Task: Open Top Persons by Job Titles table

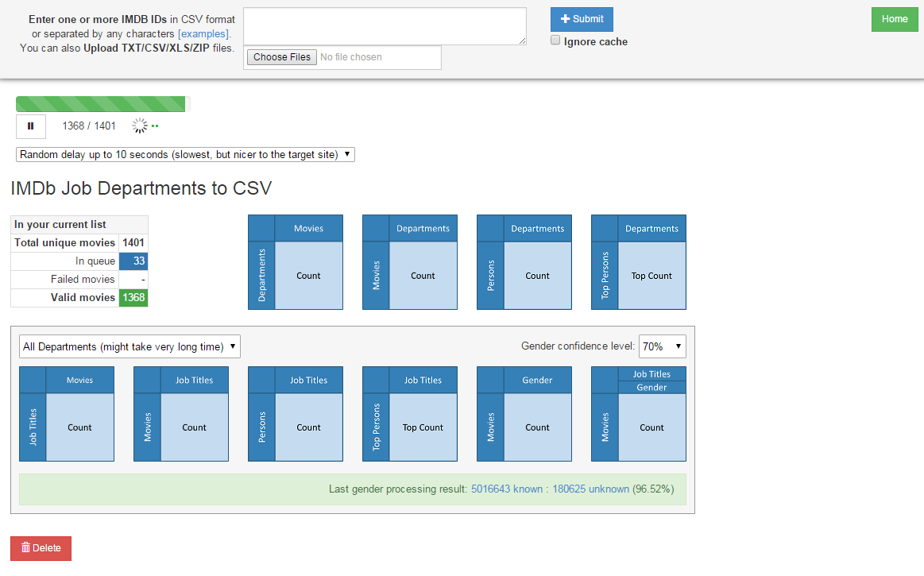Action: coord(410,414)
